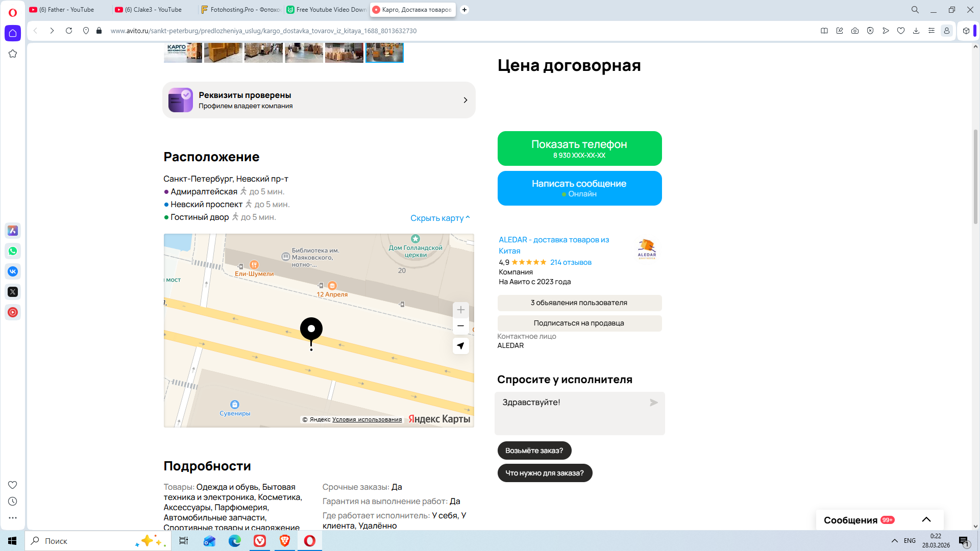Click Показать телефон button
980x551 pixels.
coord(579,148)
